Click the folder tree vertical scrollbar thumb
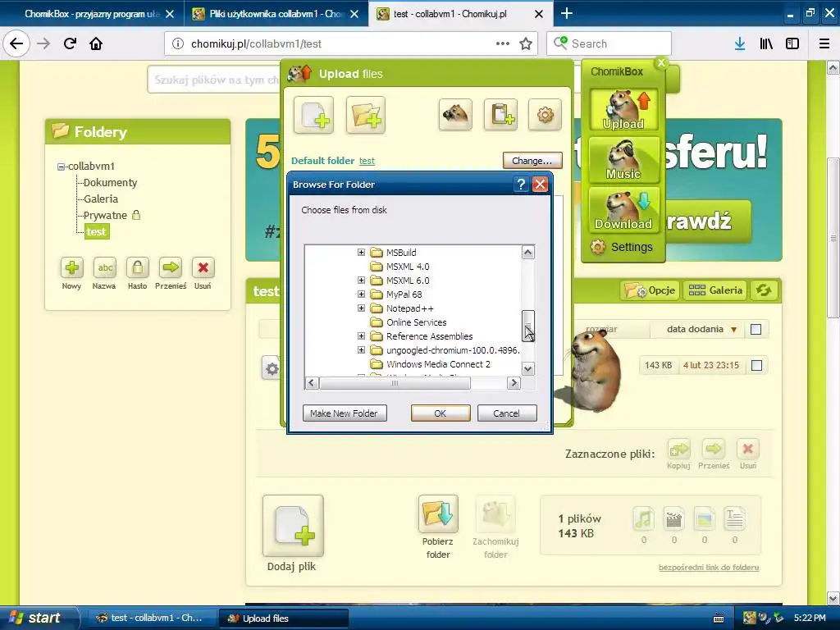 pos(527,326)
